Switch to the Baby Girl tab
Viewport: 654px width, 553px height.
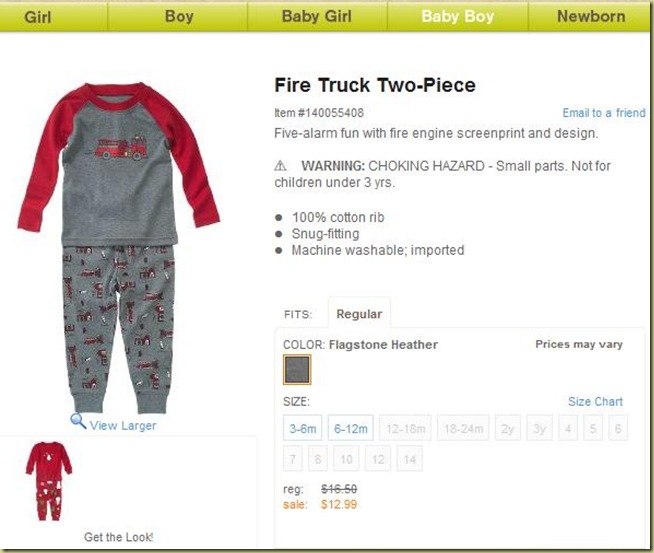point(317,16)
